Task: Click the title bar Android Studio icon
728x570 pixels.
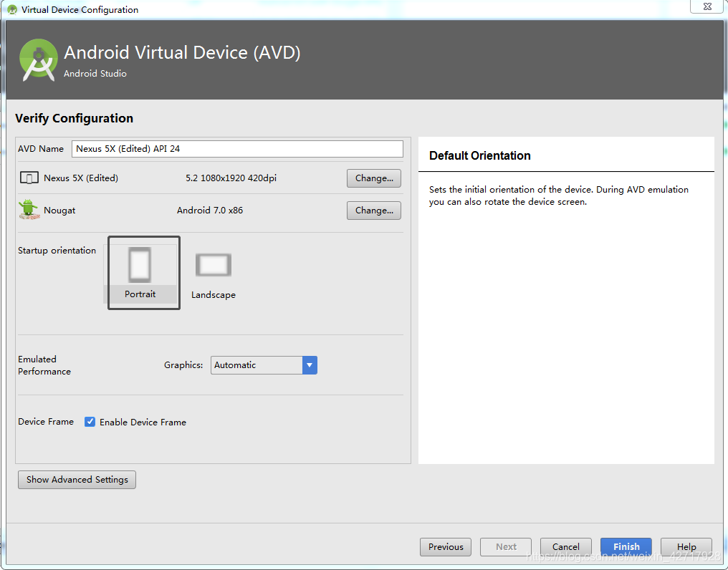Action: tap(12, 9)
